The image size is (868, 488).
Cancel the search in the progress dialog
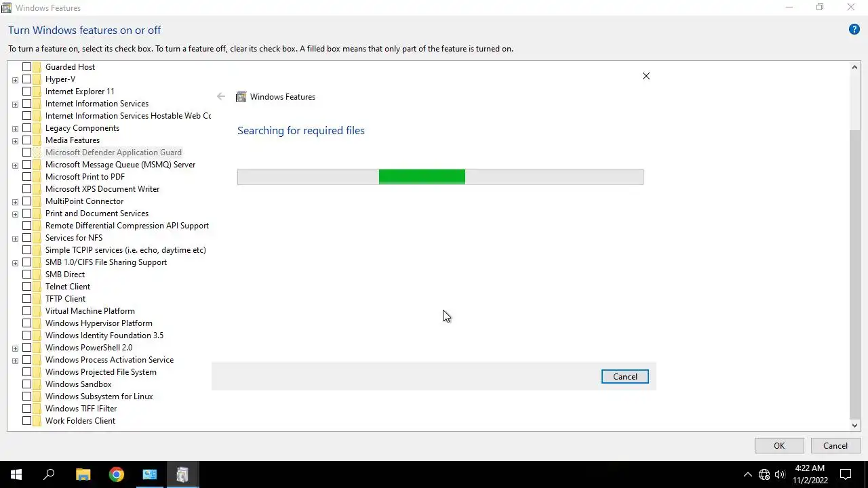625,377
